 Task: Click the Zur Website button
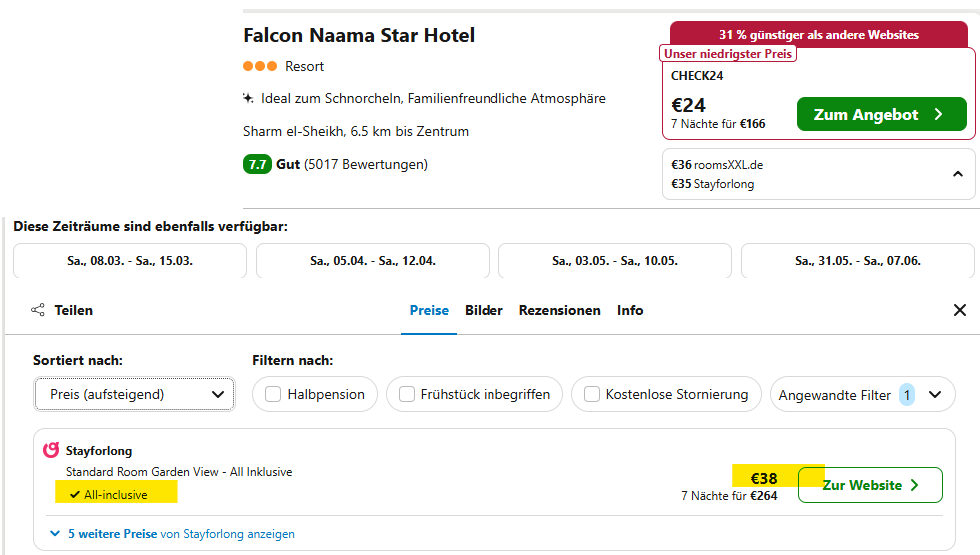click(871, 485)
